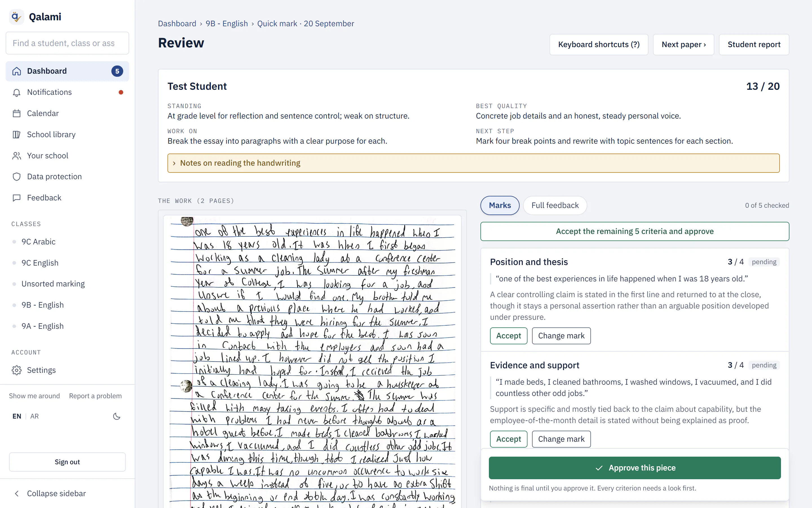The width and height of the screenshot is (812, 508).
Task: Open the Student report
Action: [754, 45]
